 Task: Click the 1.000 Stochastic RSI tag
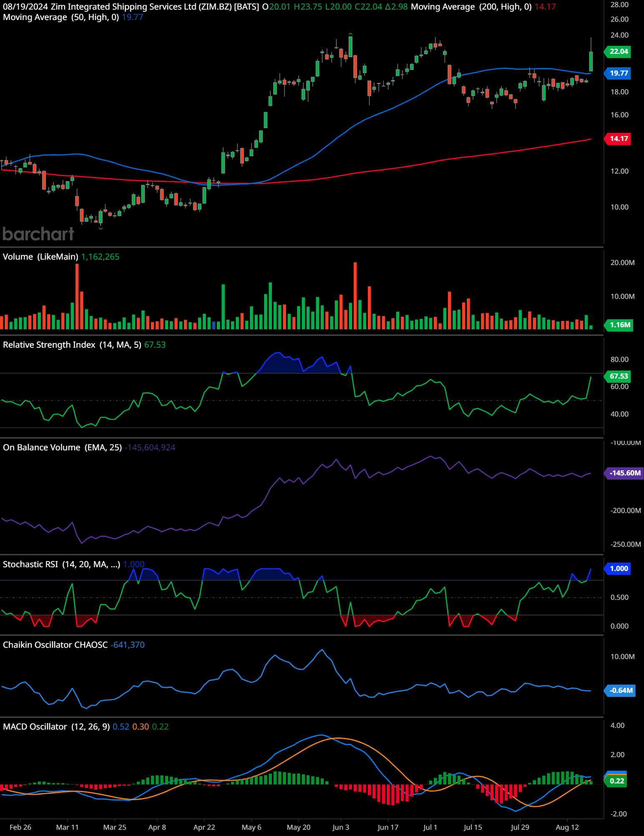coord(618,568)
